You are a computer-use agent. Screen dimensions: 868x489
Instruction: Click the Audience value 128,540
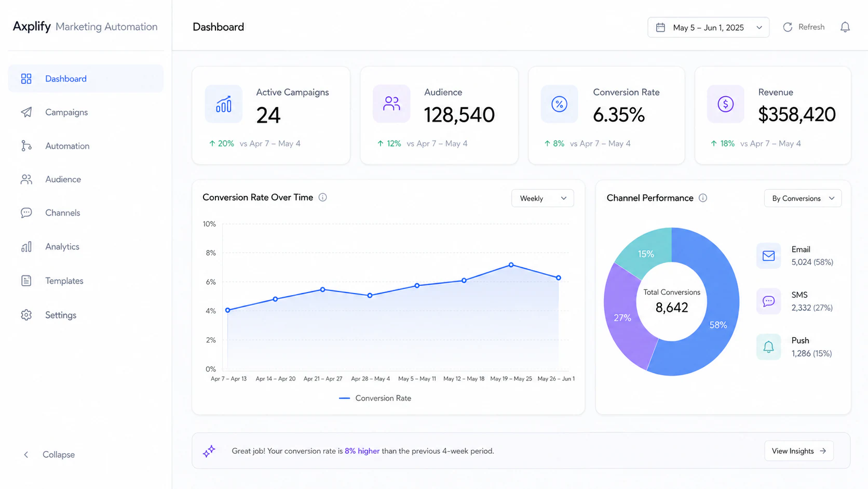[459, 115]
